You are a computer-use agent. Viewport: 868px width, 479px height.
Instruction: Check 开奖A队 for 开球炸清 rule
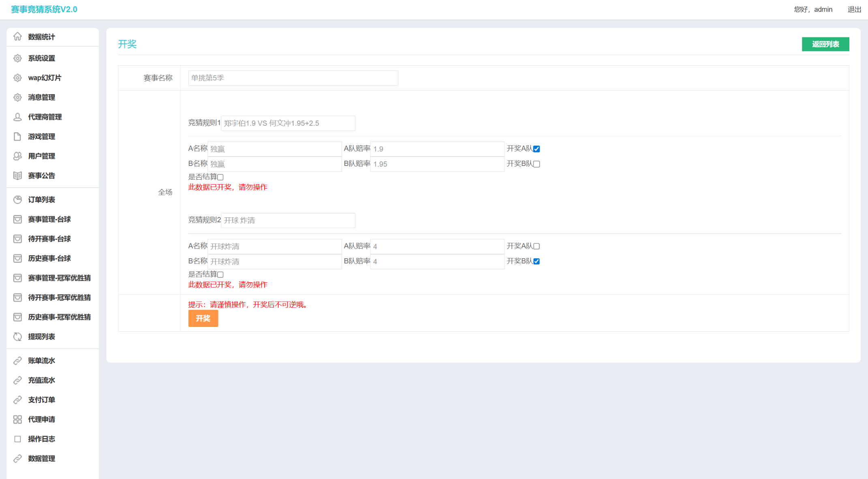537,246
